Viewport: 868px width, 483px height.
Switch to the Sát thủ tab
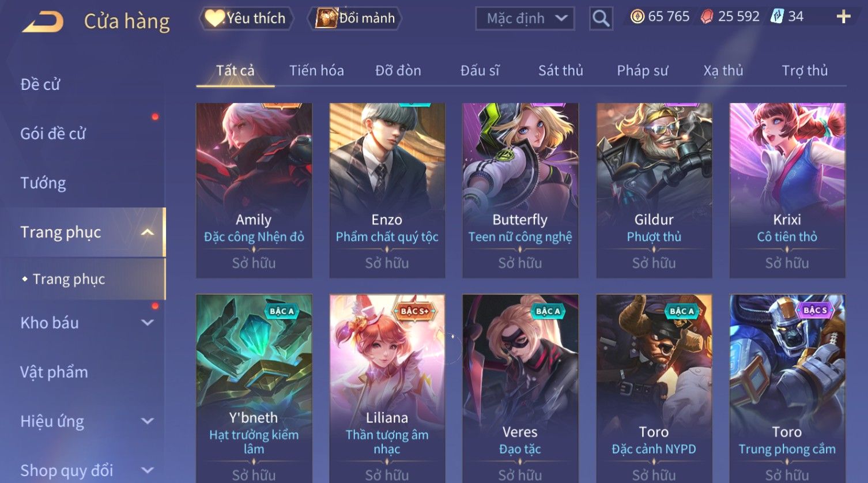560,70
